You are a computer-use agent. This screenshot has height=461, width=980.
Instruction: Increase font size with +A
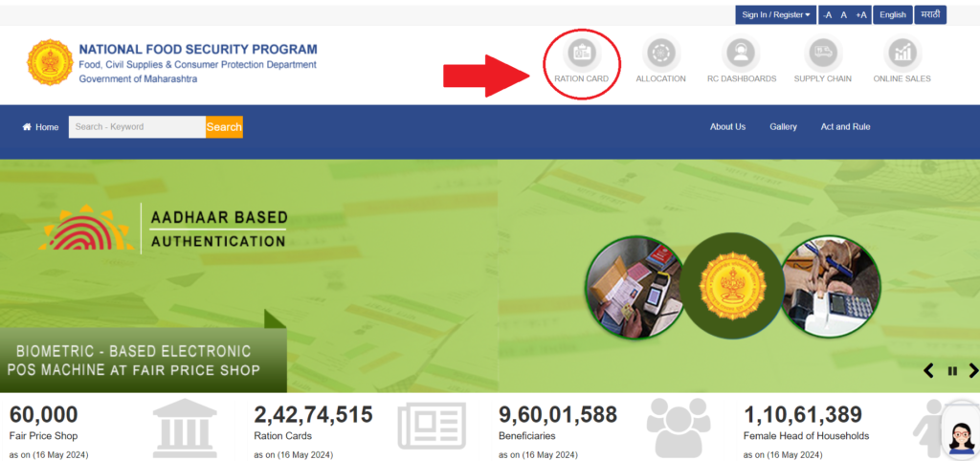click(861, 15)
